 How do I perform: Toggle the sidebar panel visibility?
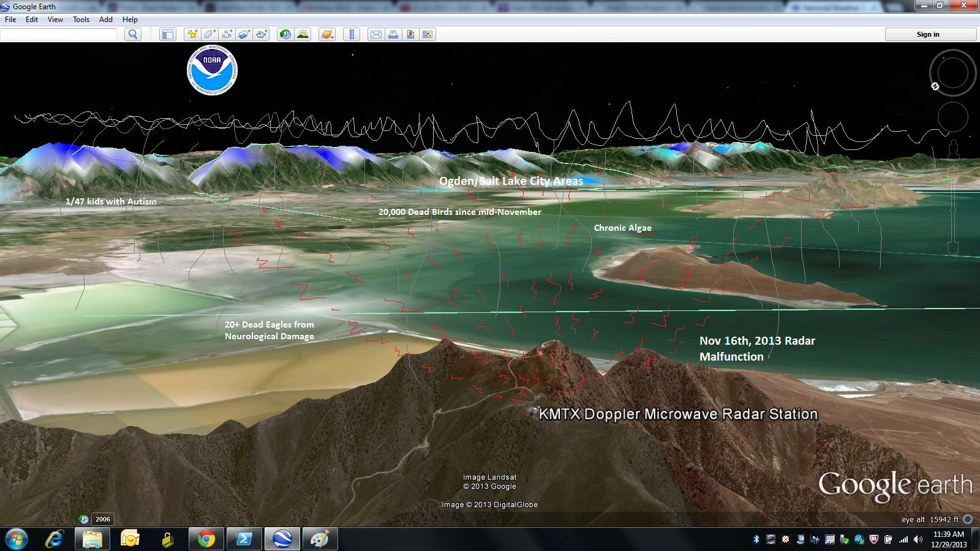(x=167, y=34)
